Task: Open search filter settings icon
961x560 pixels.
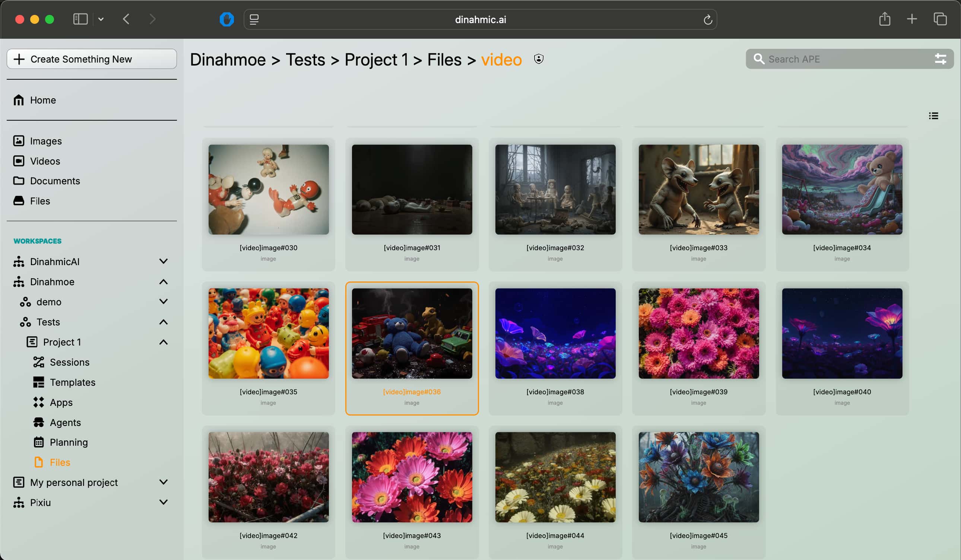Action: [x=940, y=59]
